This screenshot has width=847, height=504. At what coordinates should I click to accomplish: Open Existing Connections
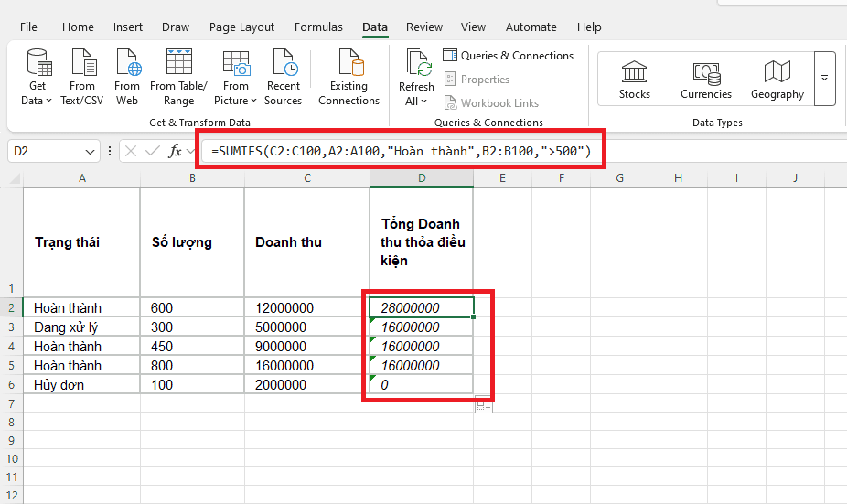pyautogui.click(x=349, y=77)
